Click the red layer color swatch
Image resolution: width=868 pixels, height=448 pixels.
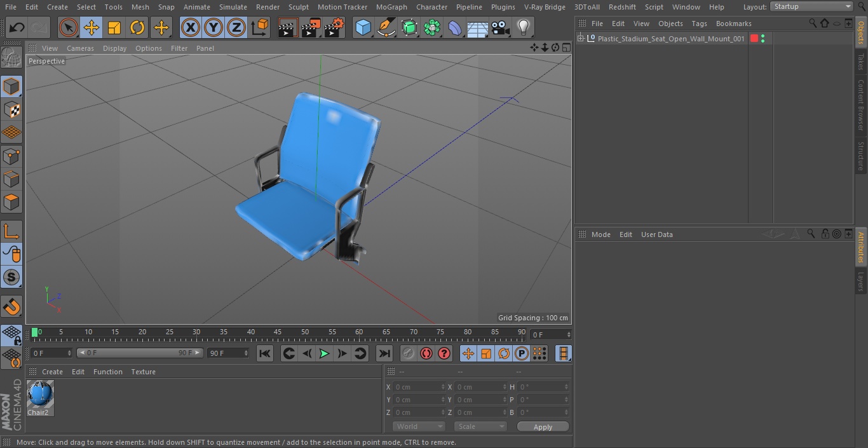(754, 39)
